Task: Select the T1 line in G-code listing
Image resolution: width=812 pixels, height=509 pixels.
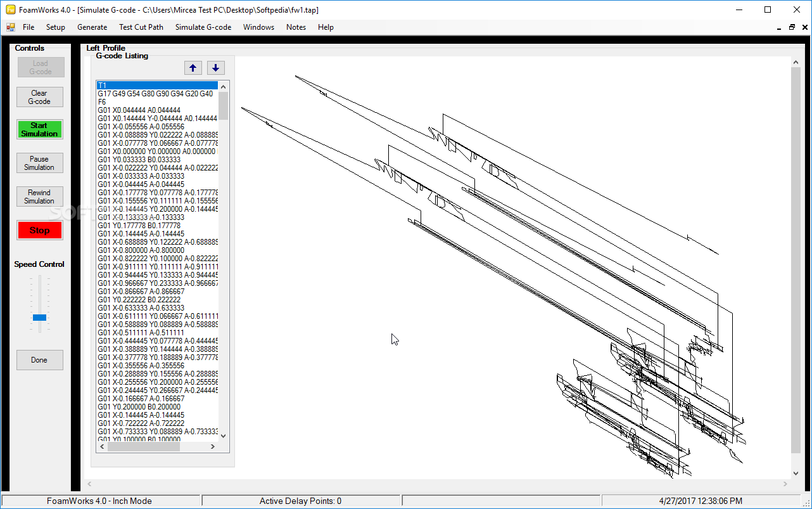Action: [x=157, y=85]
